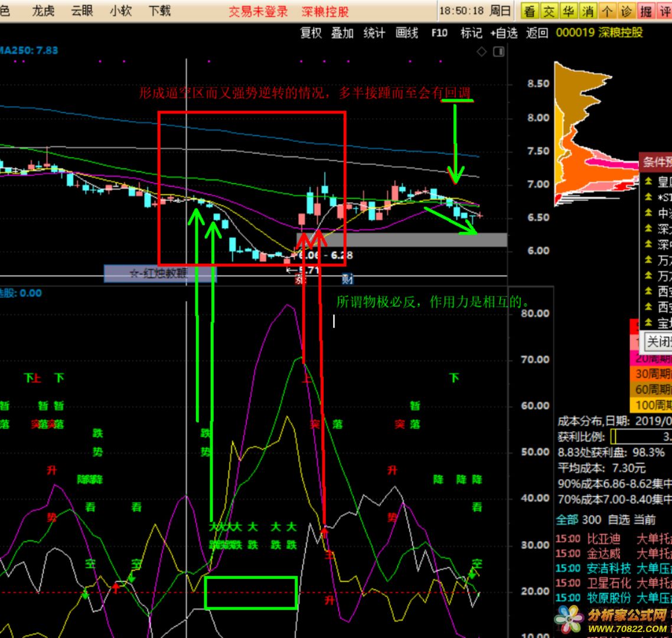
Task: Open the 龙虎 menu
Action: [43, 11]
